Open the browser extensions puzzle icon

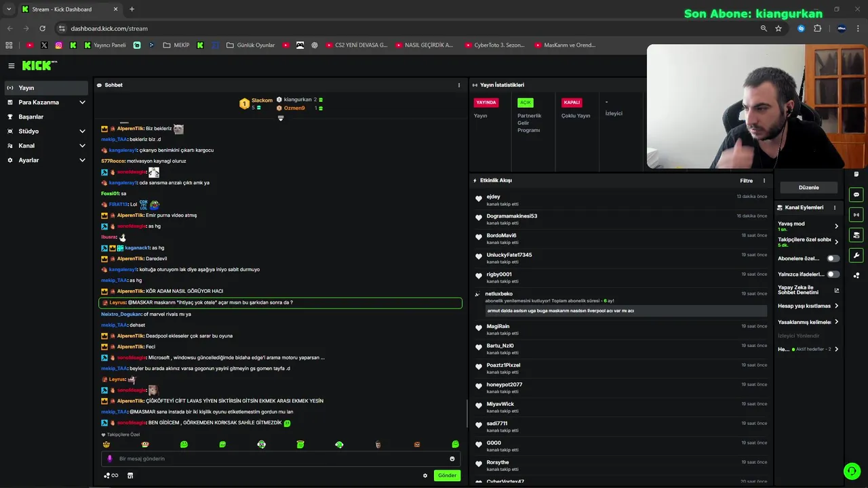[817, 28]
